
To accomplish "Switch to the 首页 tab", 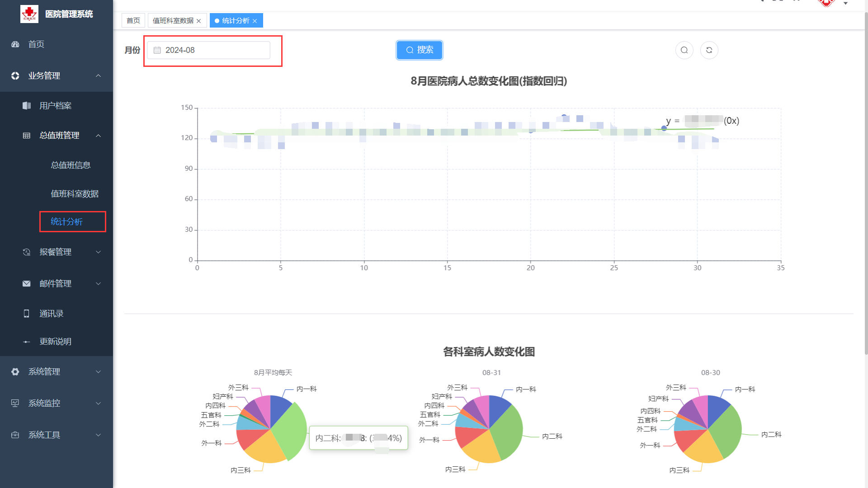I will (133, 21).
